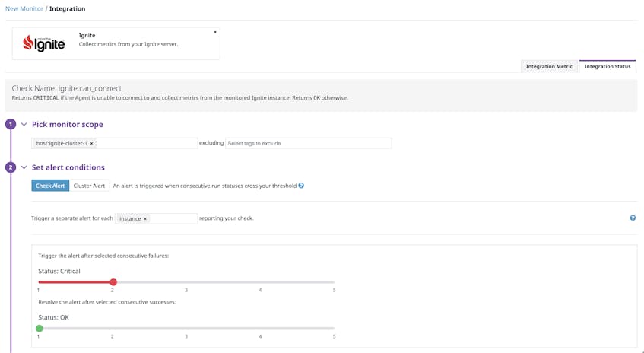Click the Pick monitor scope heading

[68, 125]
